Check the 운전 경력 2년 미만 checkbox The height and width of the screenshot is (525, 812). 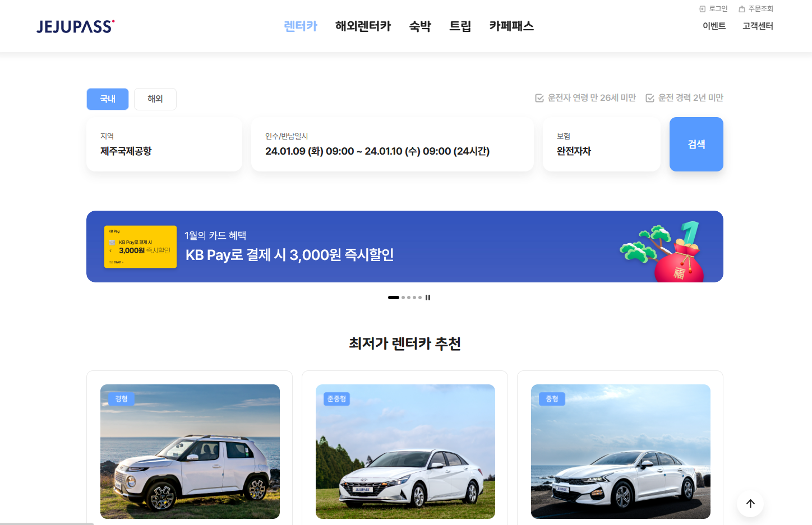click(650, 97)
